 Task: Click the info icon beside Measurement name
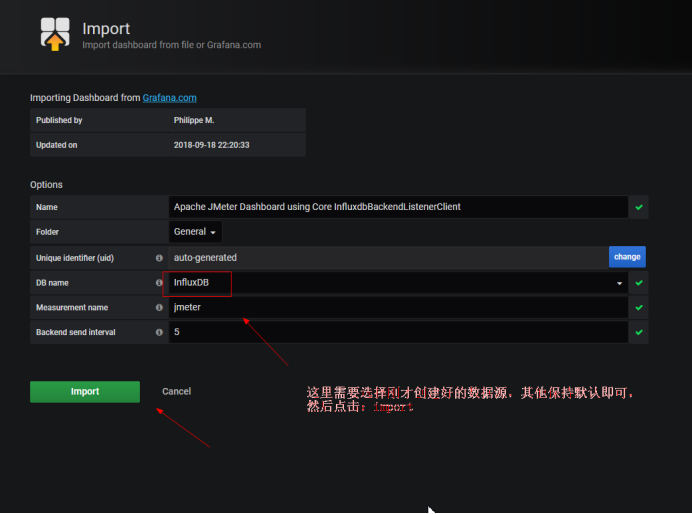[159, 308]
